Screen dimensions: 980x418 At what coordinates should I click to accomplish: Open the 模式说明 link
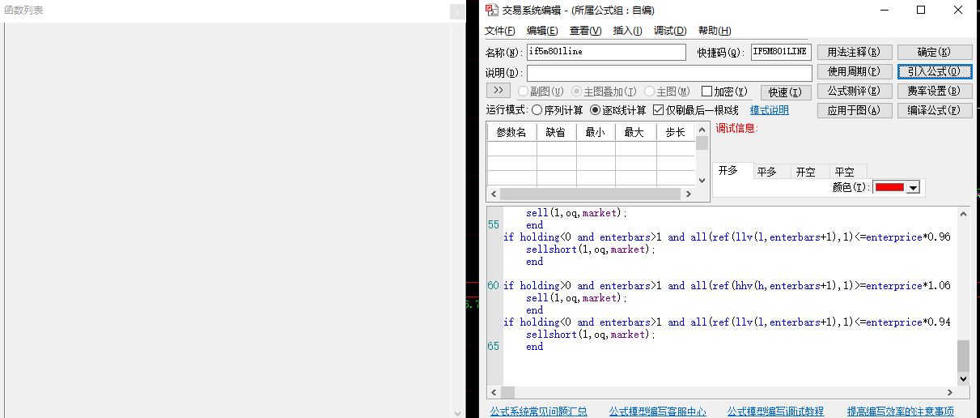769,110
